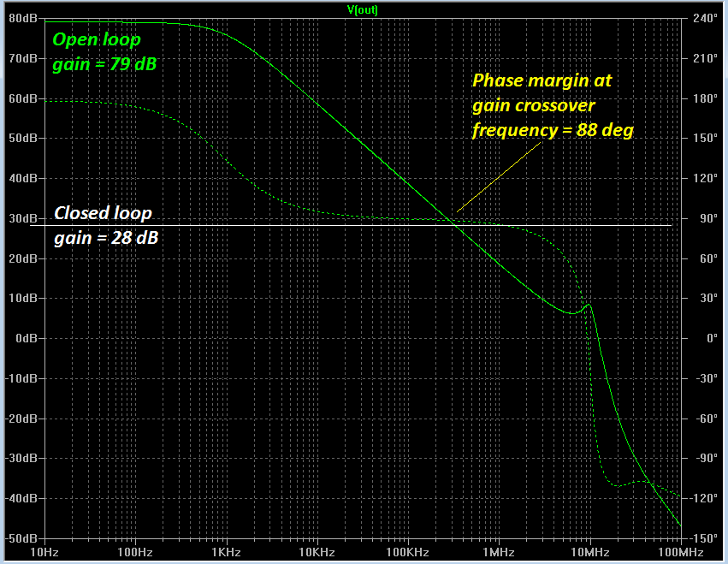Click the 'Closed loop gain = 28 dB' annotation

[x=106, y=226]
